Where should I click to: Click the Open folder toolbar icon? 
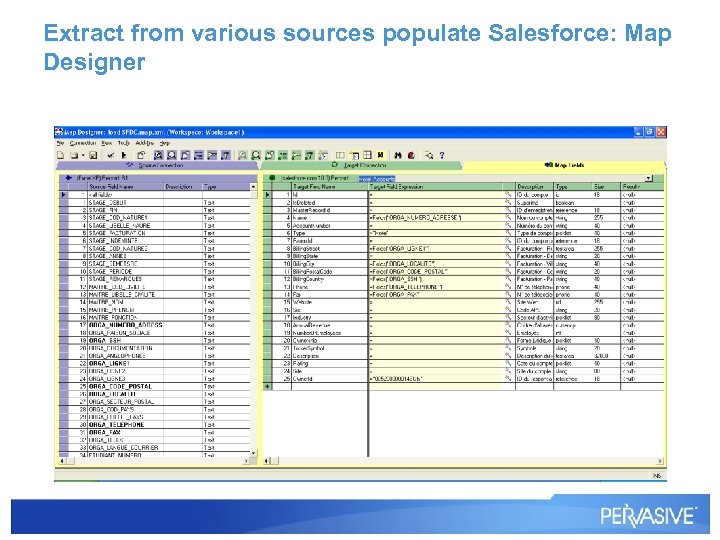pyautogui.click(x=74, y=155)
